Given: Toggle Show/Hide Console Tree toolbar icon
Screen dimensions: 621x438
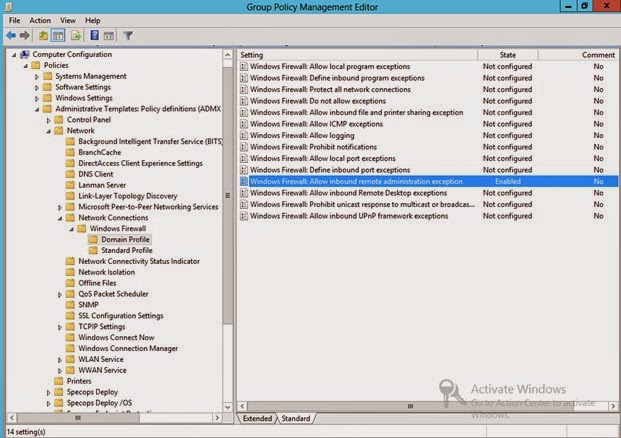Looking at the screenshot, I should coord(58,36).
